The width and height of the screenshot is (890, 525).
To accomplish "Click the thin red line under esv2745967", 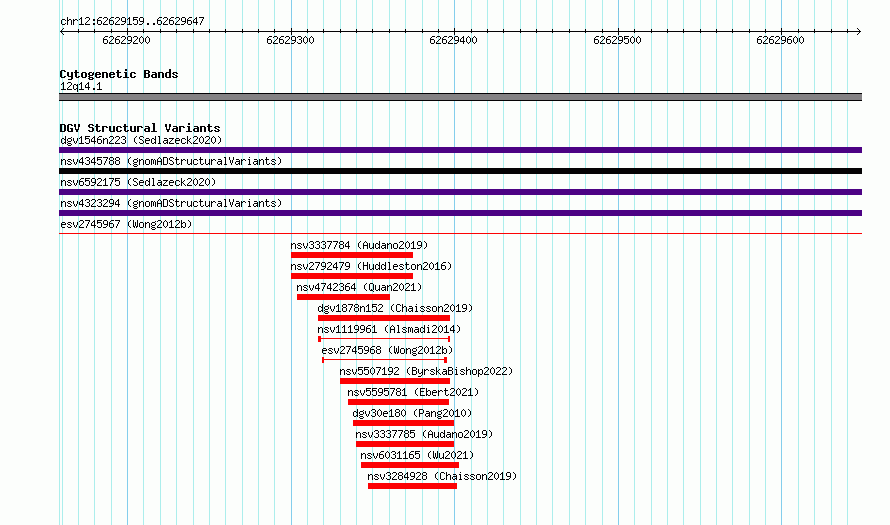I will [x=460, y=233].
